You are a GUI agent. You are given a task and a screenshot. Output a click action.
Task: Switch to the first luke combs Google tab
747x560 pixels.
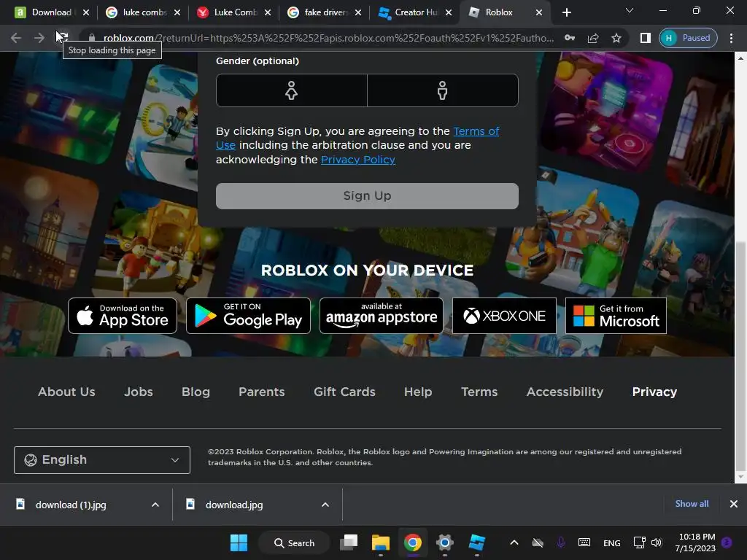[138, 12]
